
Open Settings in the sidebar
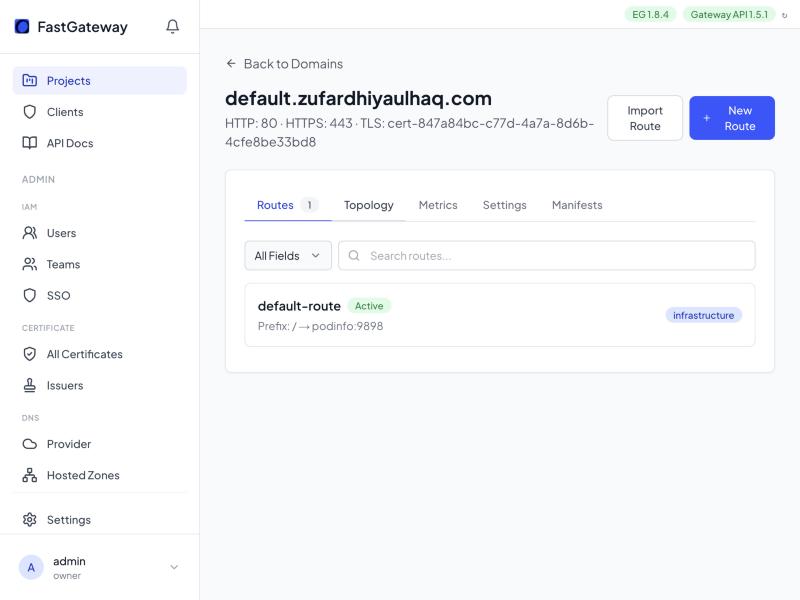point(99,519)
